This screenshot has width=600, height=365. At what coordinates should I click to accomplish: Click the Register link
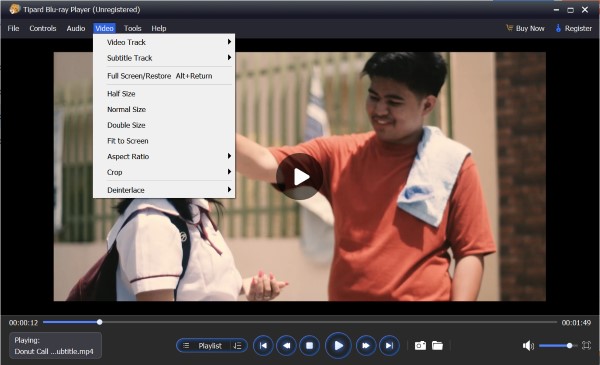[578, 28]
